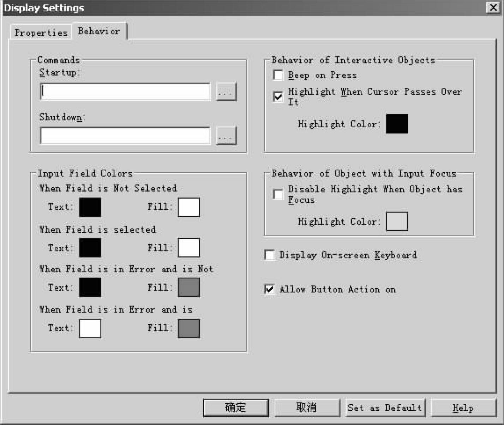Uncheck Allow Button Action on checkbox
The image size is (504, 425).
(270, 289)
